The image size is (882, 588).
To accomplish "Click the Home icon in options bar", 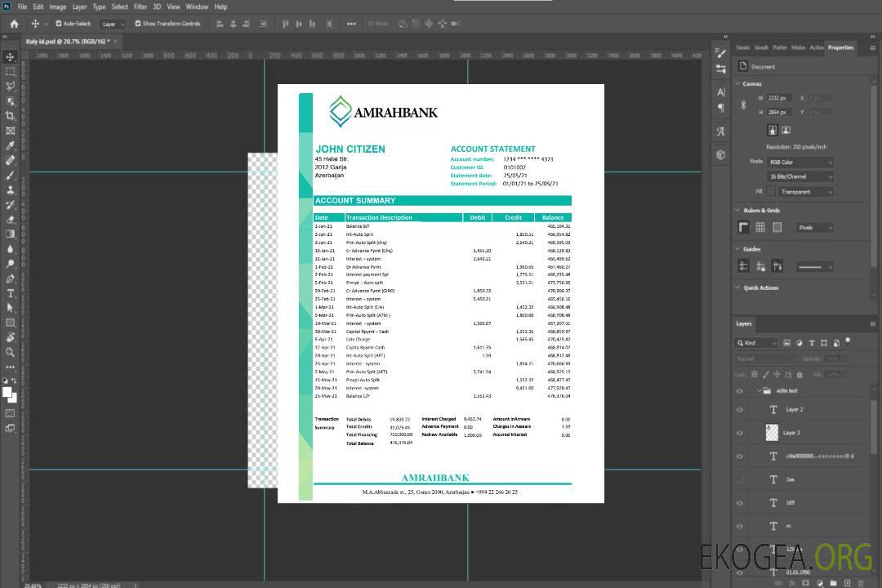I will click(x=14, y=24).
